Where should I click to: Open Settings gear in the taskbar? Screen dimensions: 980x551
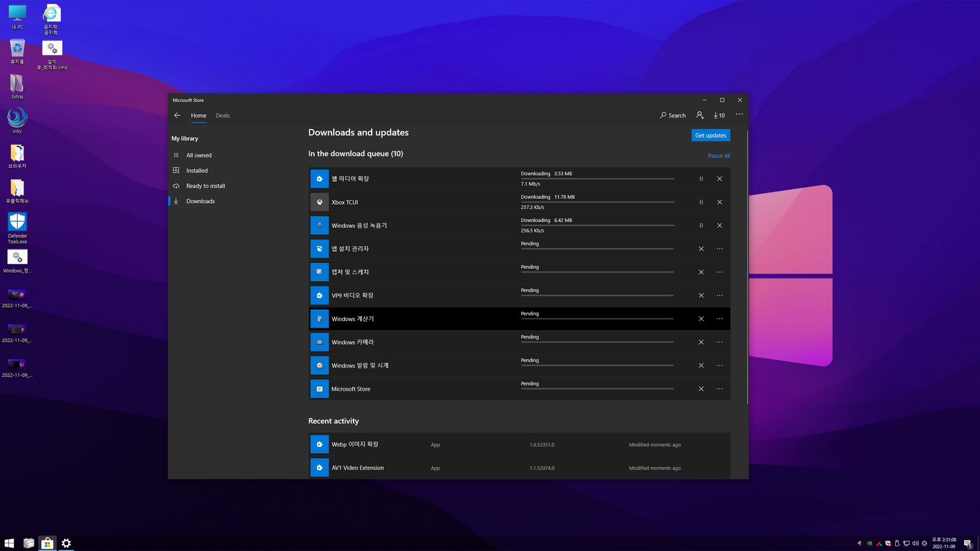[x=66, y=543]
